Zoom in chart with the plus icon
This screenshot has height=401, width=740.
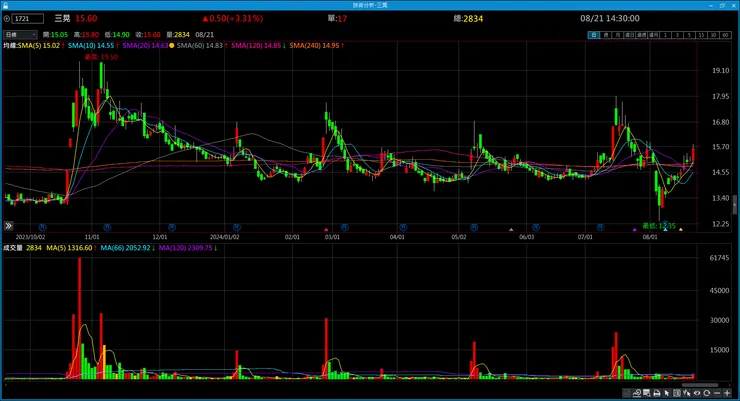tap(727, 393)
